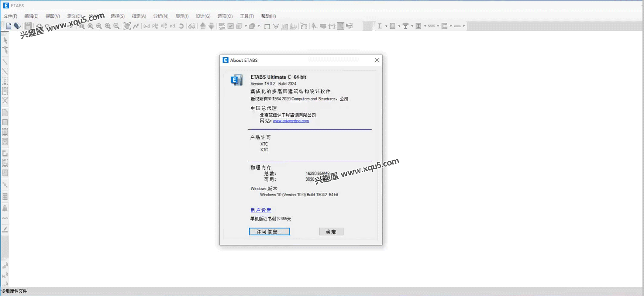The height and width of the screenshot is (296, 644).
Task: Open the 编辑(E) menu
Action: coord(31,16)
